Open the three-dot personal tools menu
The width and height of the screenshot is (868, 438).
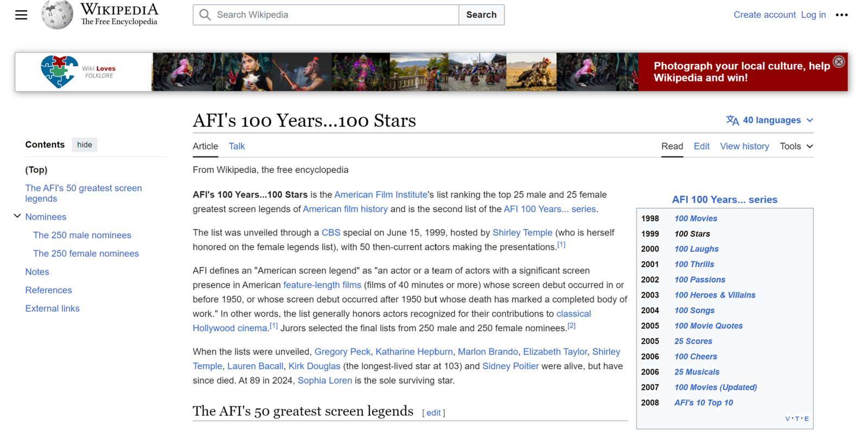click(x=841, y=15)
